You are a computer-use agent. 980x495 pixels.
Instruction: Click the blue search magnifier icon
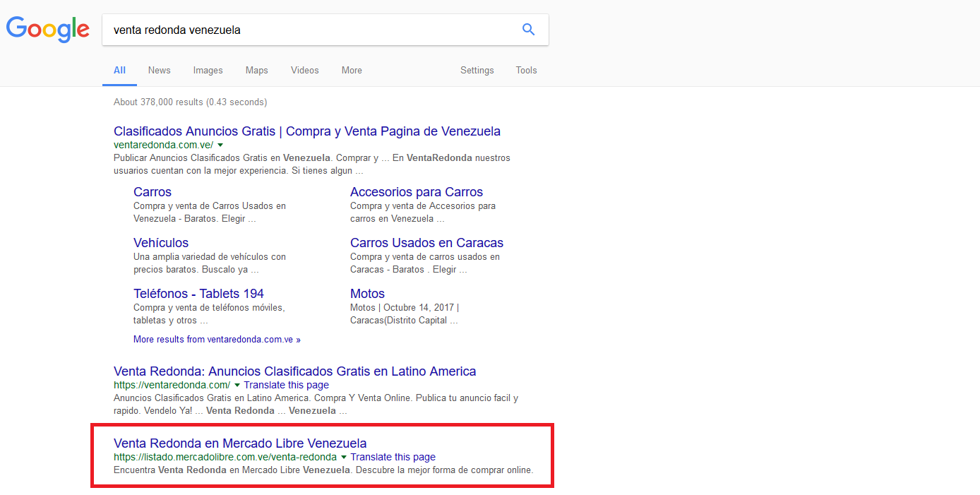(x=528, y=30)
